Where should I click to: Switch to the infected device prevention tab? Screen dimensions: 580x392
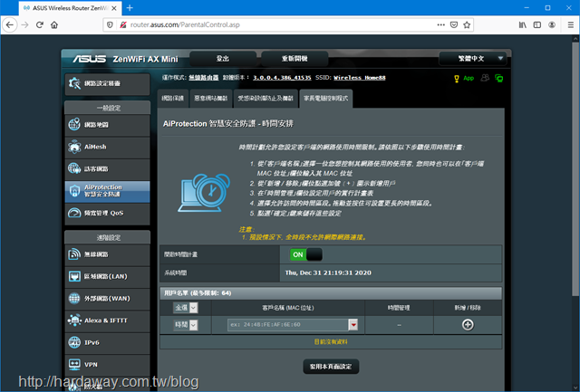pos(266,99)
